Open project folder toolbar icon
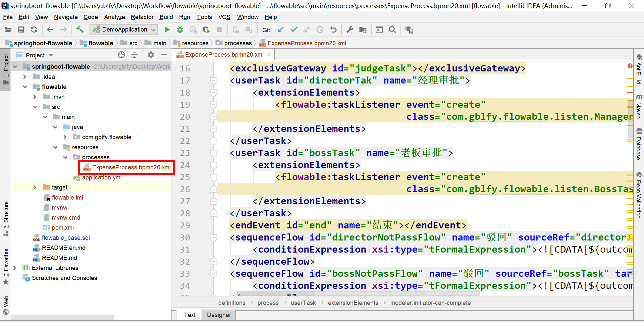Viewport: 644px width, 323px height. 8,30
